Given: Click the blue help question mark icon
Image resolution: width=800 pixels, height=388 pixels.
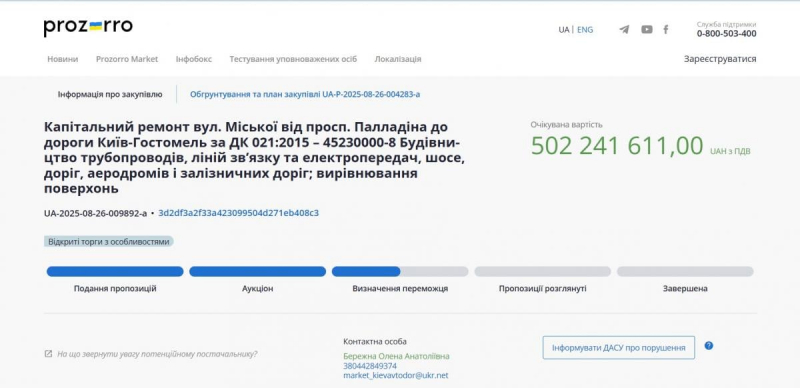Looking at the screenshot, I should coord(709,346).
